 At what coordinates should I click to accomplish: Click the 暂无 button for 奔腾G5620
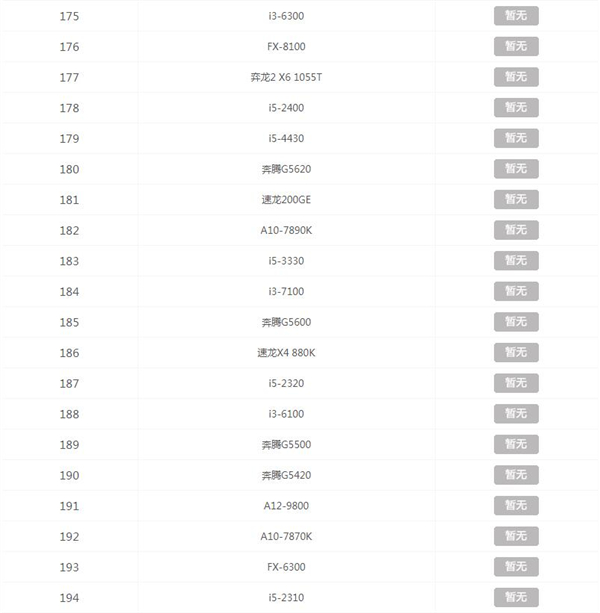[x=515, y=169]
